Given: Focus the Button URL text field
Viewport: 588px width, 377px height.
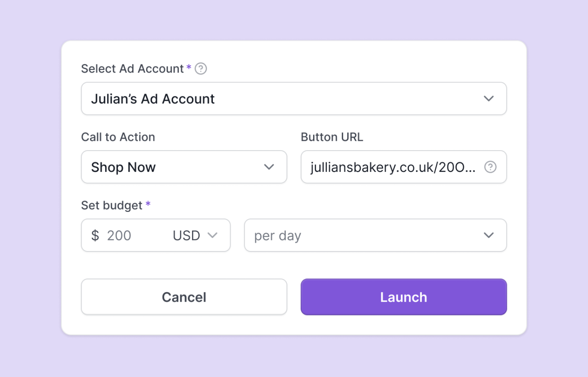Looking at the screenshot, I should (392, 167).
